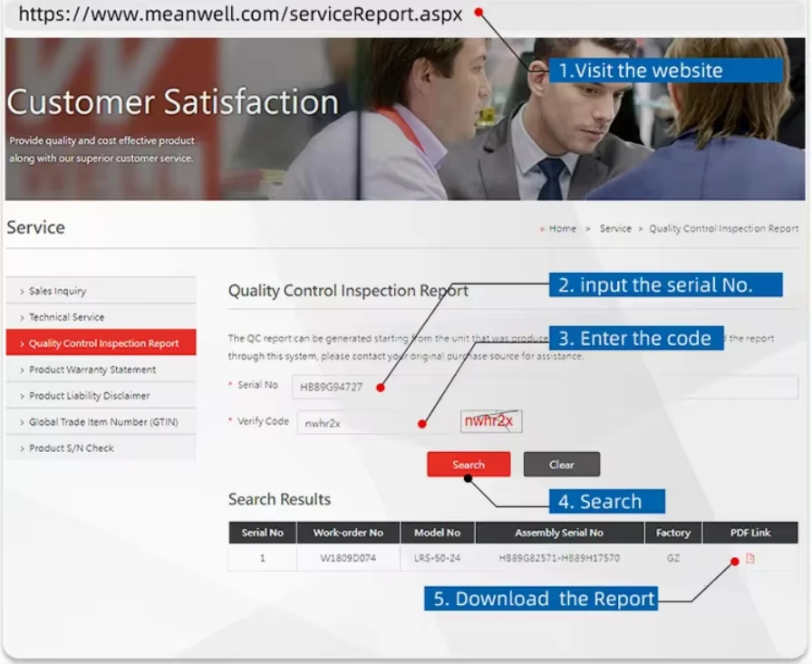The width and height of the screenshot is (812, 664).
Task: Select the work-order cell W1809D074
Action: click(x=348, y=558)
